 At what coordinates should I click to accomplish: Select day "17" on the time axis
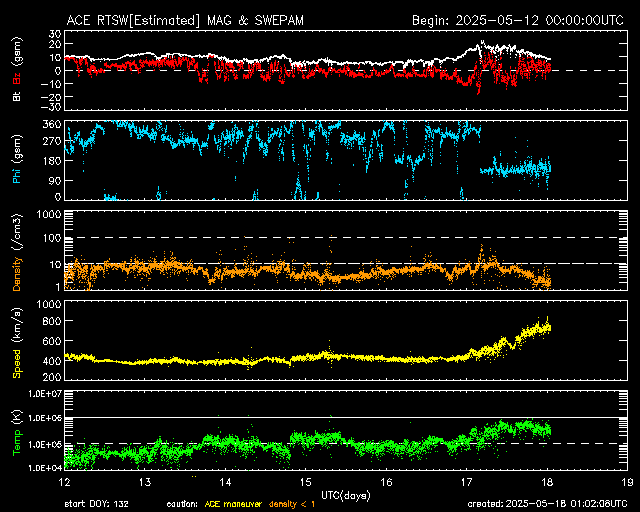pos(467,482)
